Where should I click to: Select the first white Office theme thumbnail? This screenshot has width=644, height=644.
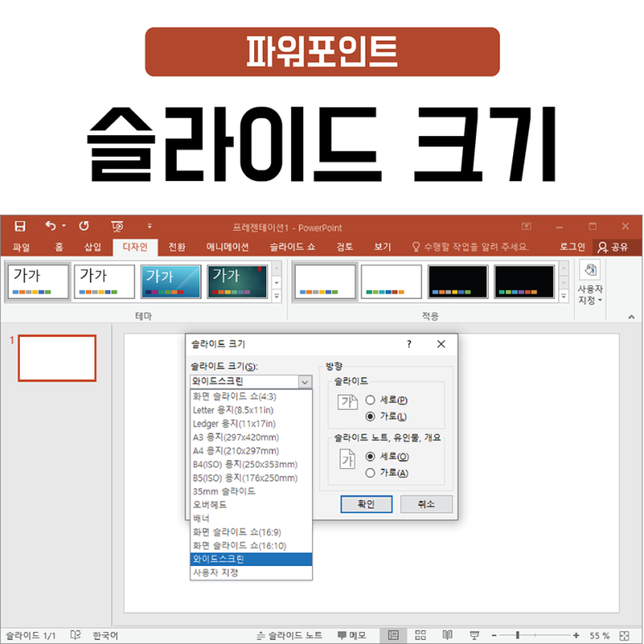pyautogui.click(x=38, y=282)
